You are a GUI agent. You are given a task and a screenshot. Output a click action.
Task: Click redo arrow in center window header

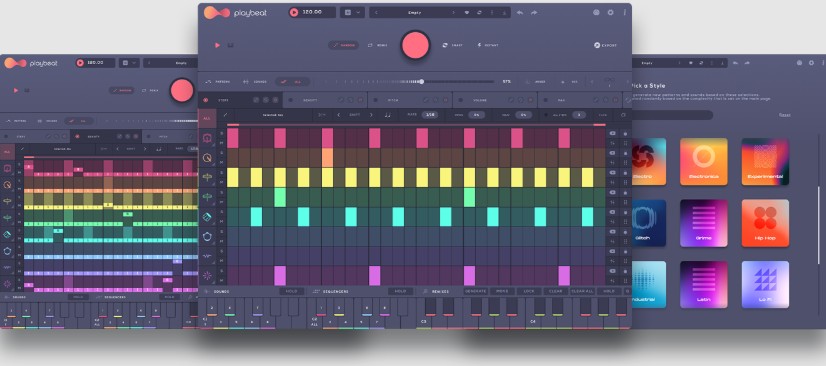pyautogui.click(x=534, y=13)
